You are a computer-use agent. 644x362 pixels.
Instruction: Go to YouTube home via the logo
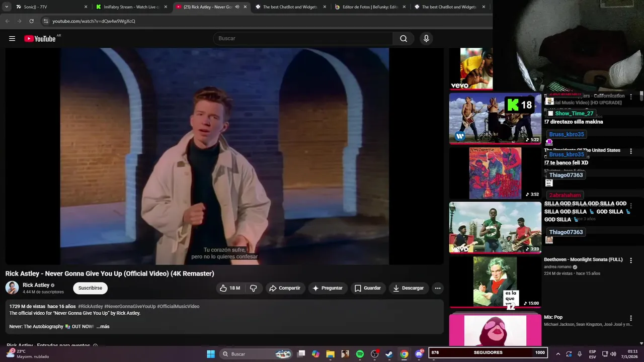40,39
